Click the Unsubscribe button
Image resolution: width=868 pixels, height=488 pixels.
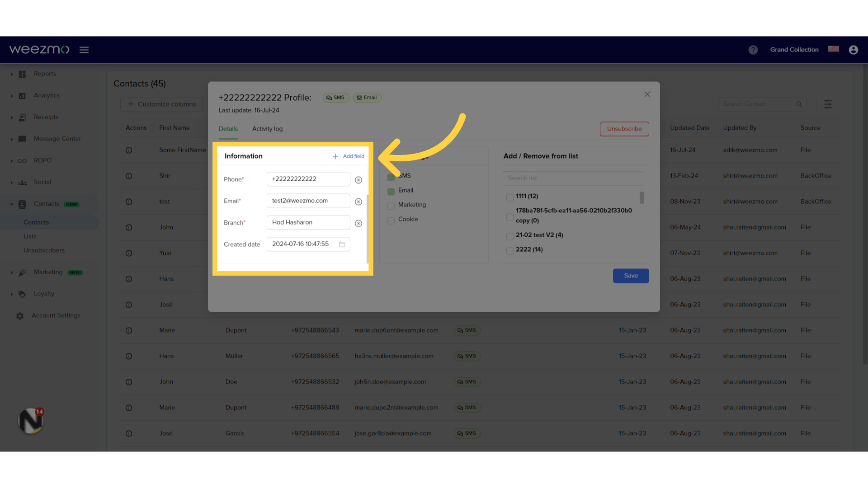(624, 129)
